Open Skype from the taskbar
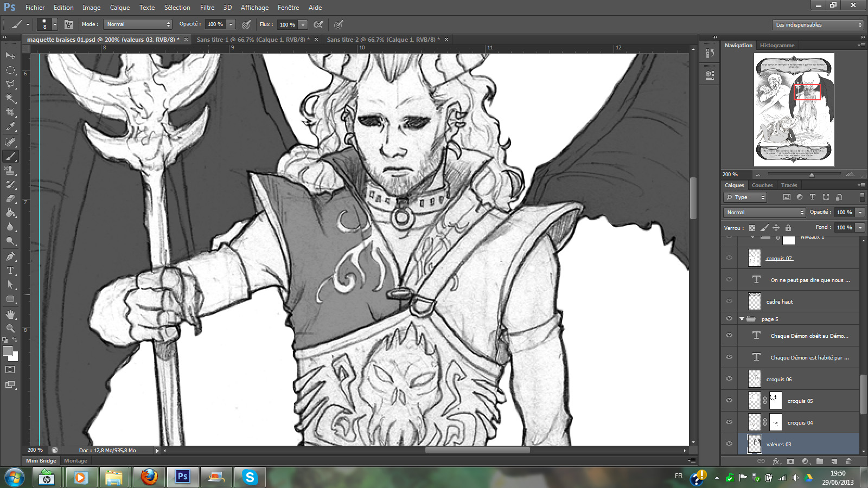Image resolution: width=868 pixels, height=488 pixels. click(x=250, y=477)
